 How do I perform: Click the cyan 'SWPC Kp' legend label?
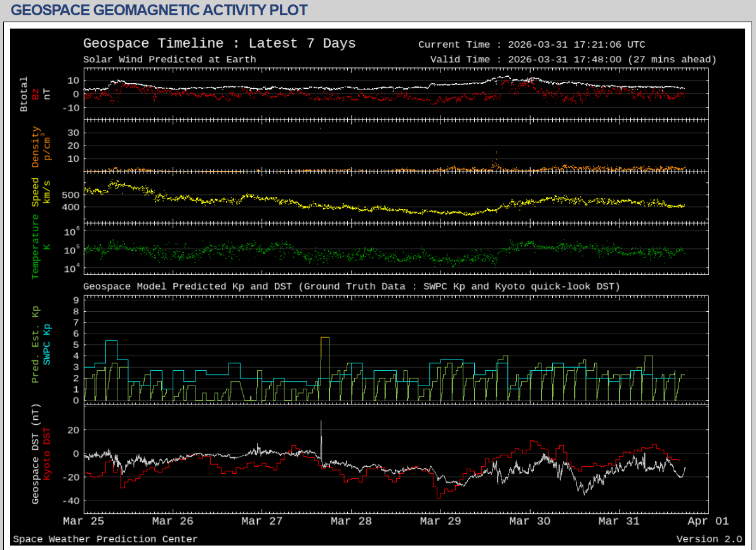(x=47, y=345)
